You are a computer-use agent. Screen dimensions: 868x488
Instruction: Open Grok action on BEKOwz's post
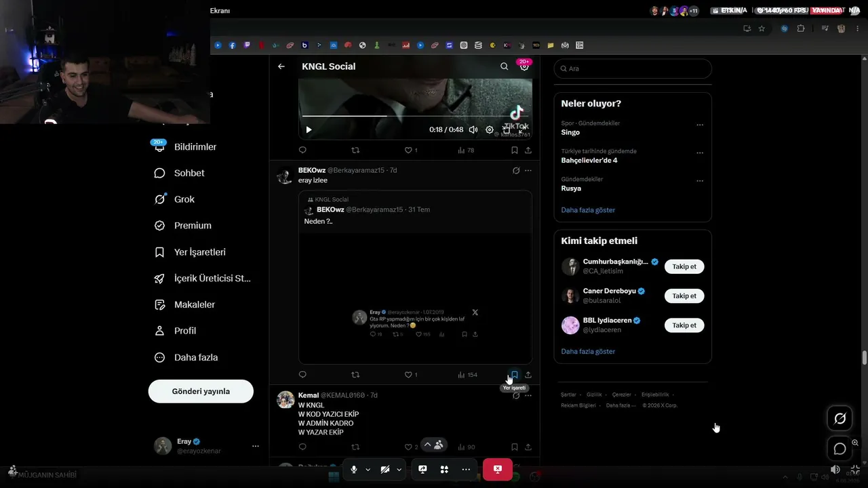(516, 170)
